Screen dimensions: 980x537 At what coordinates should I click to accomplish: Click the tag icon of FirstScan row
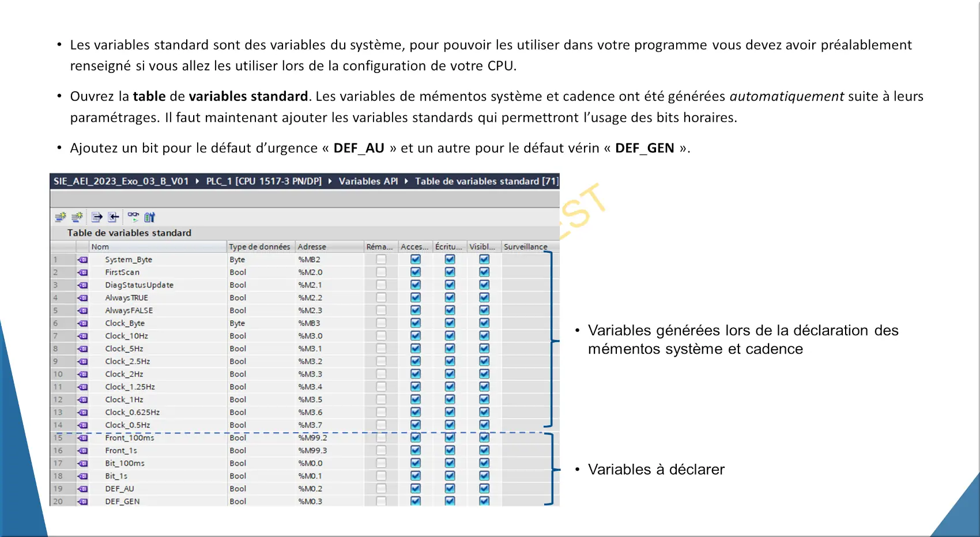click(x=83, y=273)
